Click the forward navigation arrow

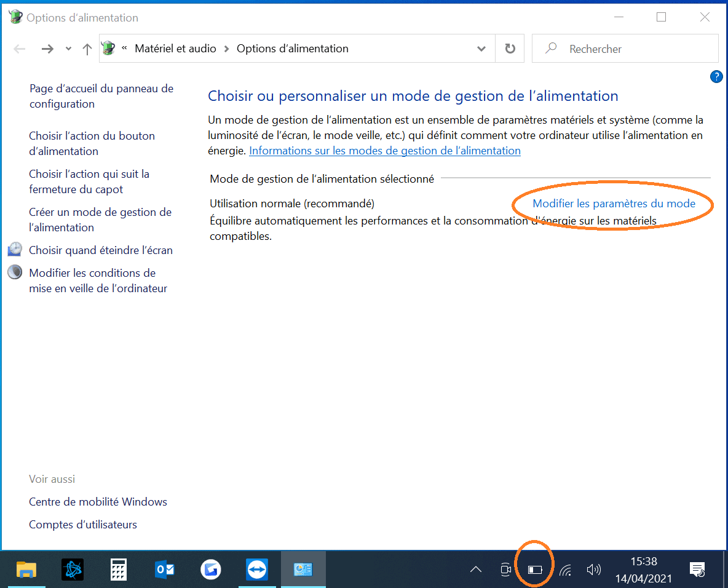coord(47,49)
